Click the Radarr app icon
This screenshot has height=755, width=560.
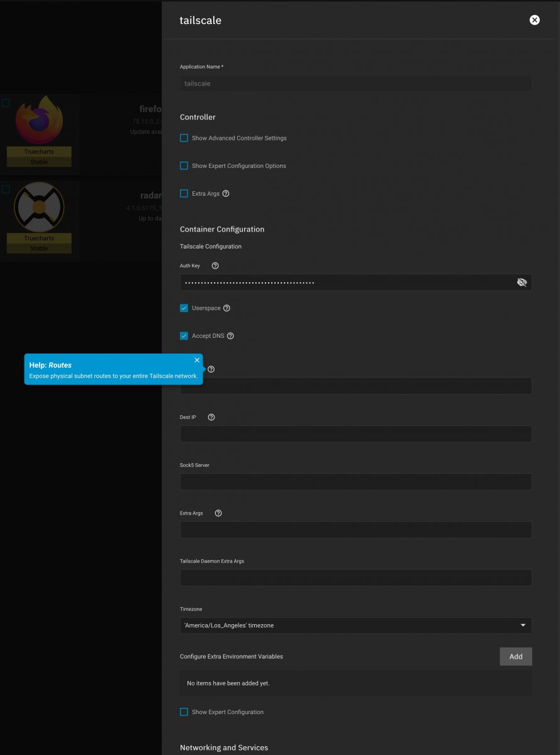pyautogui.click(x=39, y=207)
